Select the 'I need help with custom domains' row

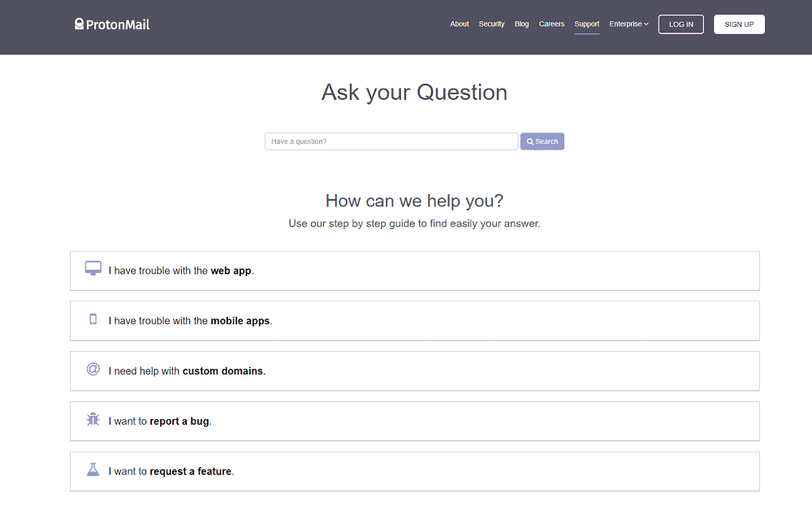(x=414, y=370)
